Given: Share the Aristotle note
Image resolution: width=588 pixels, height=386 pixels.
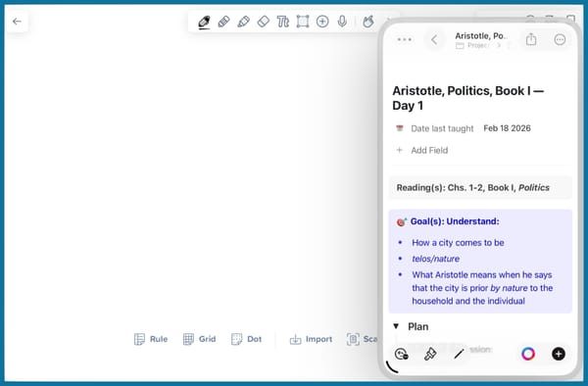Looking at the screenshot, I should coord(531,39).
